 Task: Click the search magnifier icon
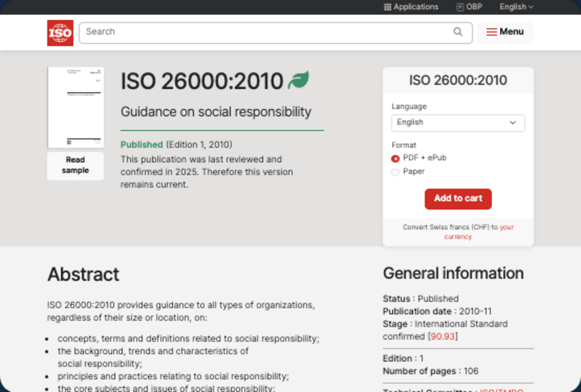tap(458, 32)
